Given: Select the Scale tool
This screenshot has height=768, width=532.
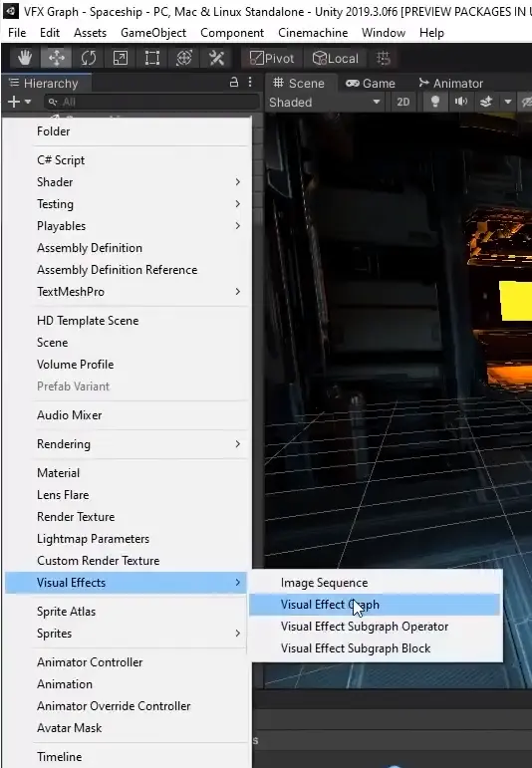Looking at the screenshot, I should (x=121, y=59).
